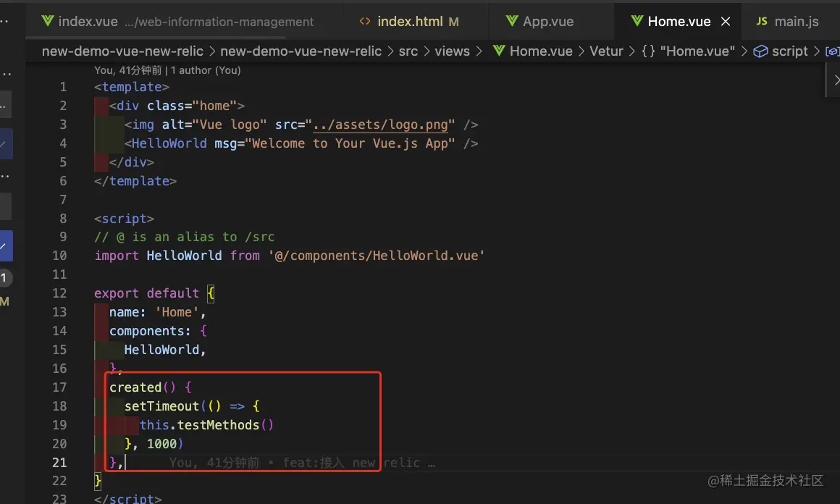Click the opening <template> tag
Screen dimensions: 840x504
pos(132,87)
